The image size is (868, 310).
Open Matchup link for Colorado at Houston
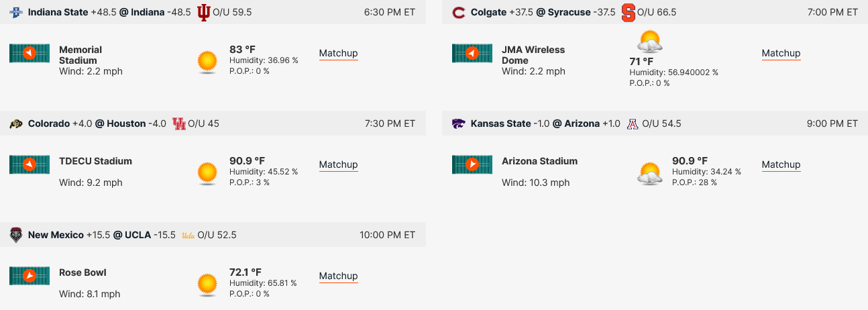[x=338, y=165]
